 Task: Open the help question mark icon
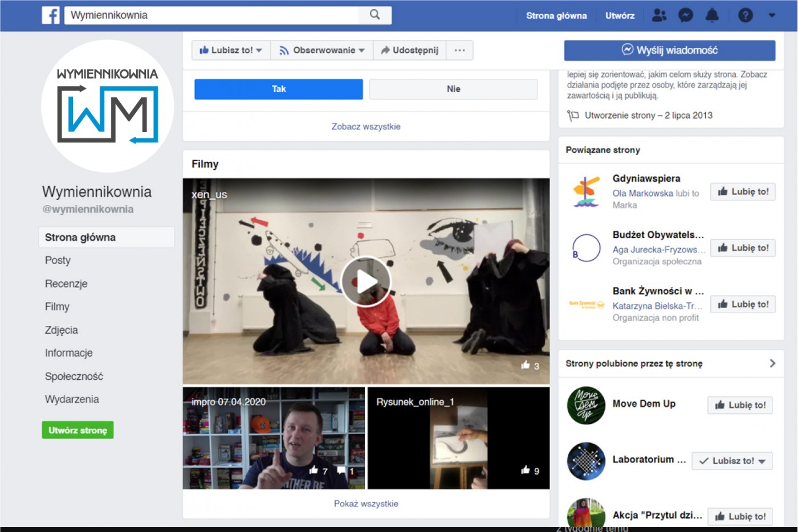click(x=746, y=15)
